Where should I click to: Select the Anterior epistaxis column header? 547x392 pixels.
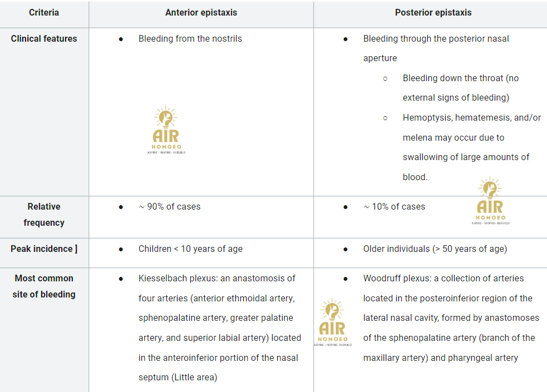(201, 13)
